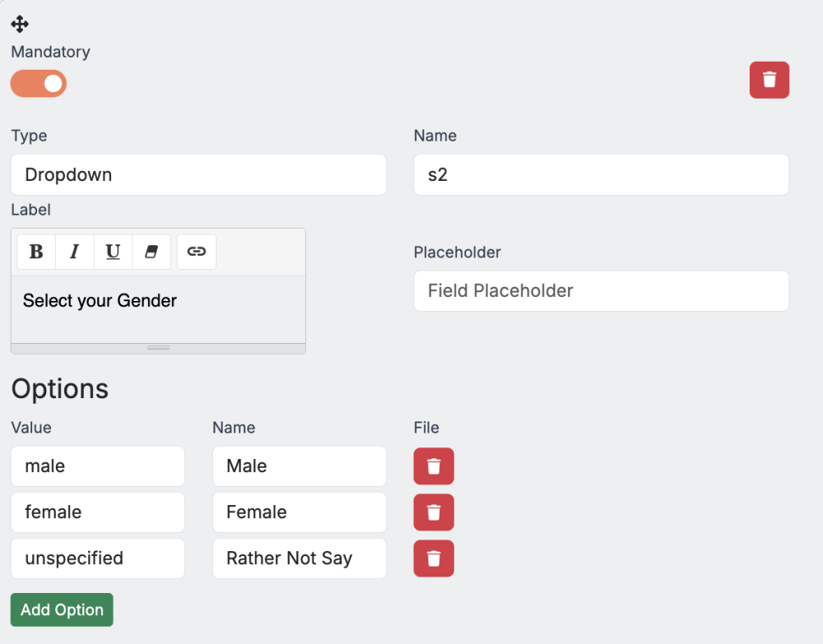The width and height of the screenshot is (823, 644).
Task: Delete the Rather Not Say option
Action: (x=434, y=558)
